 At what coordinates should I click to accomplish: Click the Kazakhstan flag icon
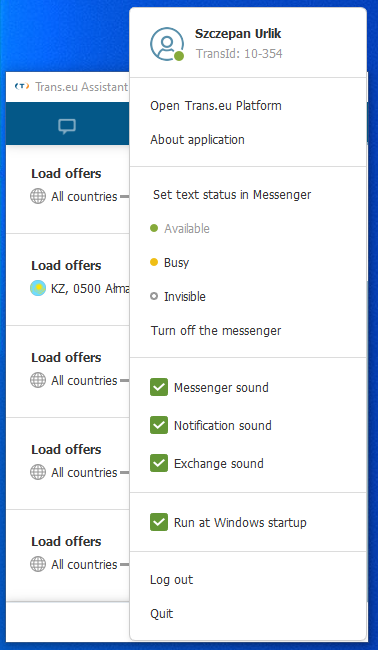[38, 288]
